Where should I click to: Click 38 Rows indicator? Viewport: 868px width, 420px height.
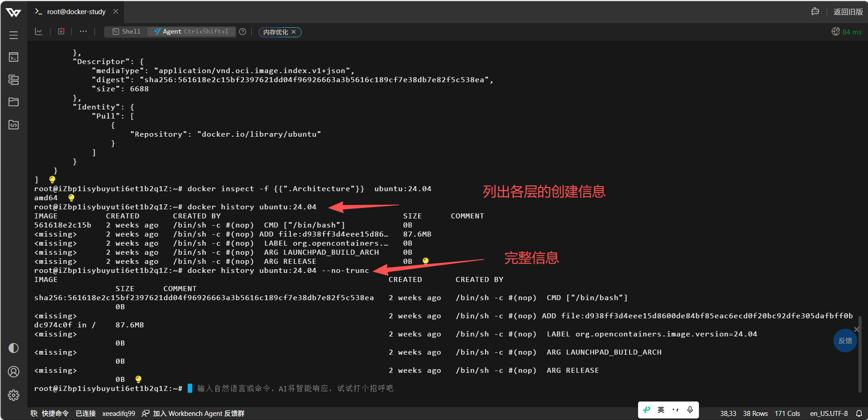755,413
